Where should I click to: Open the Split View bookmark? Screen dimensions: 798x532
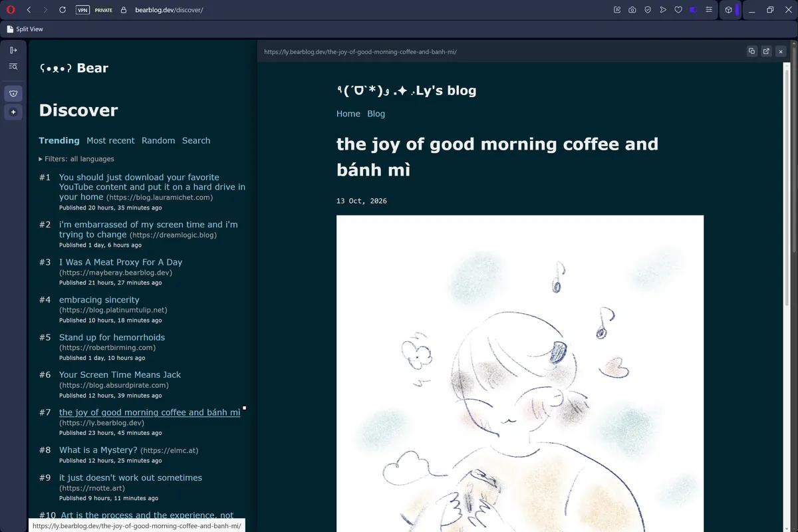pos(25,29)
